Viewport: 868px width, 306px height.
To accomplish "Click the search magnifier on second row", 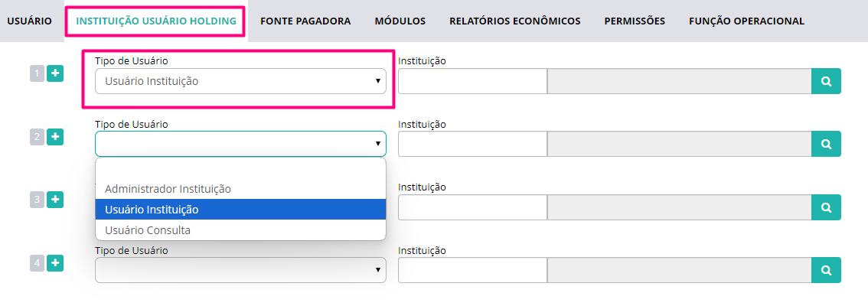I will point(826,144).
